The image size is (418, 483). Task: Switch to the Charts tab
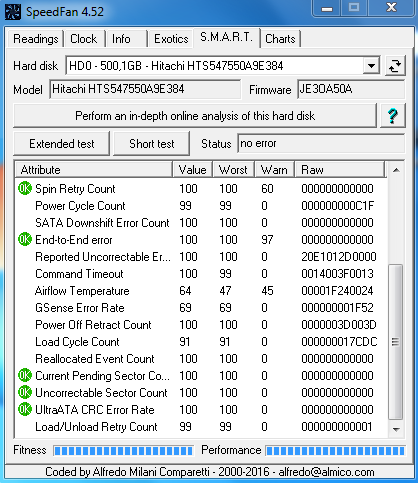coord(280,39)
